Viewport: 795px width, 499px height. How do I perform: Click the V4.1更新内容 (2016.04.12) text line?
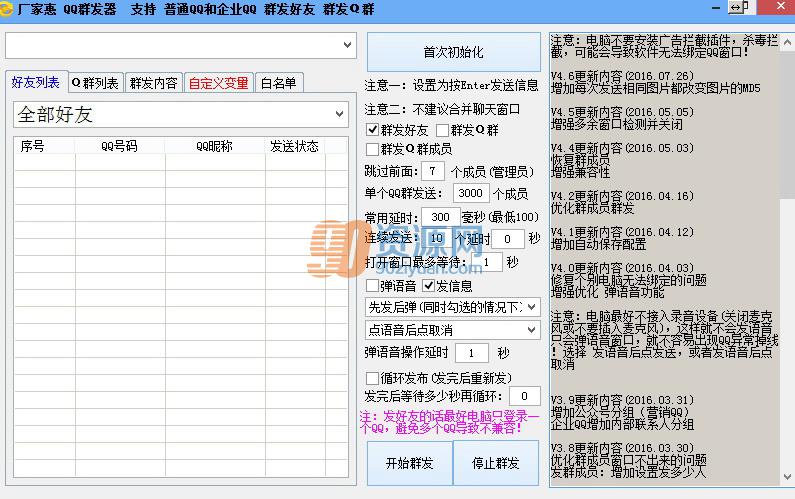[x=622, y=232]
